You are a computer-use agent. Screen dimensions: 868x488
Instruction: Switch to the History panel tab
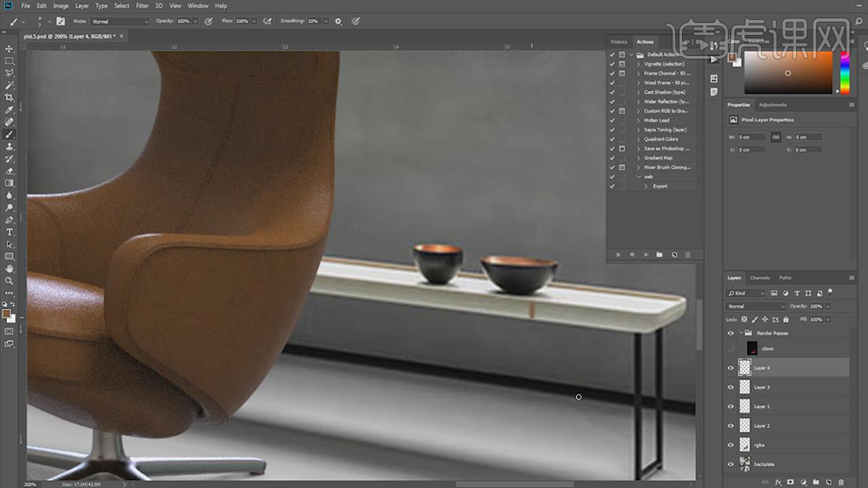[619, 41]
